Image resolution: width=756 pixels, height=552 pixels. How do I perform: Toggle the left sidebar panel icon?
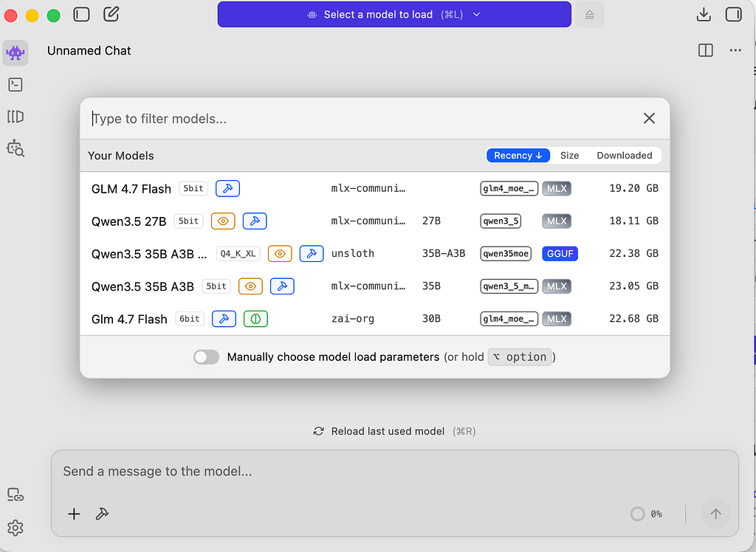pyautogui.click(x=81, y=15)
